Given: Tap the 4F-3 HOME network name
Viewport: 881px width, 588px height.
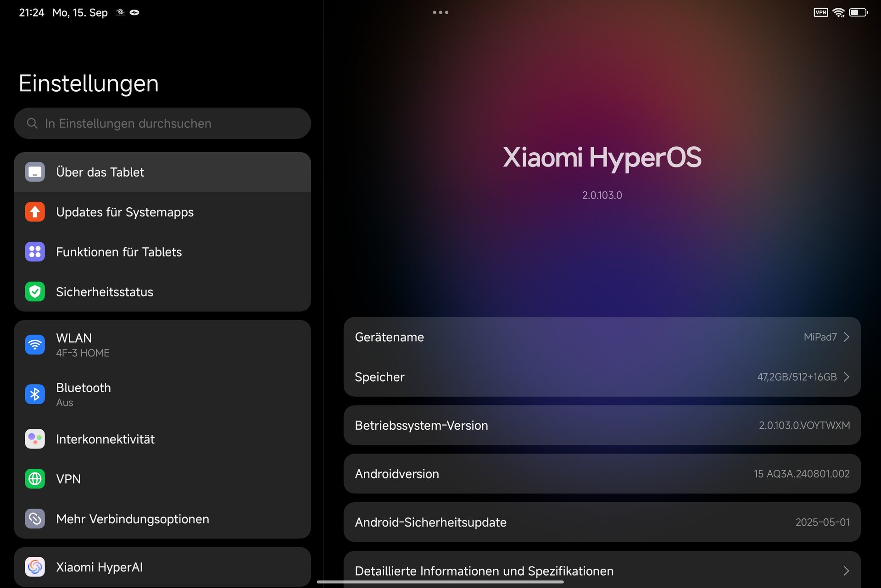Looking at the screenshot, I should click(x=83, y=353).
